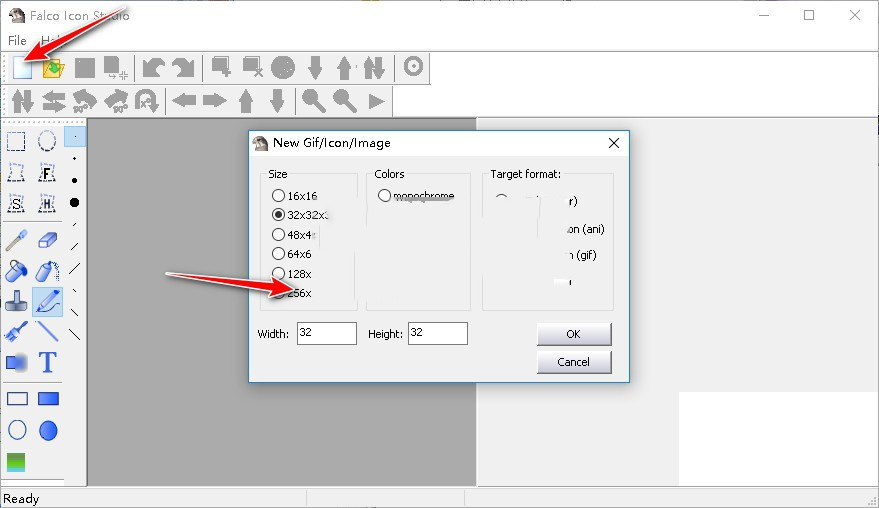Select the Text tool T
The width and height of the screenshot is (879, 508).
click(x=48, y=362)
